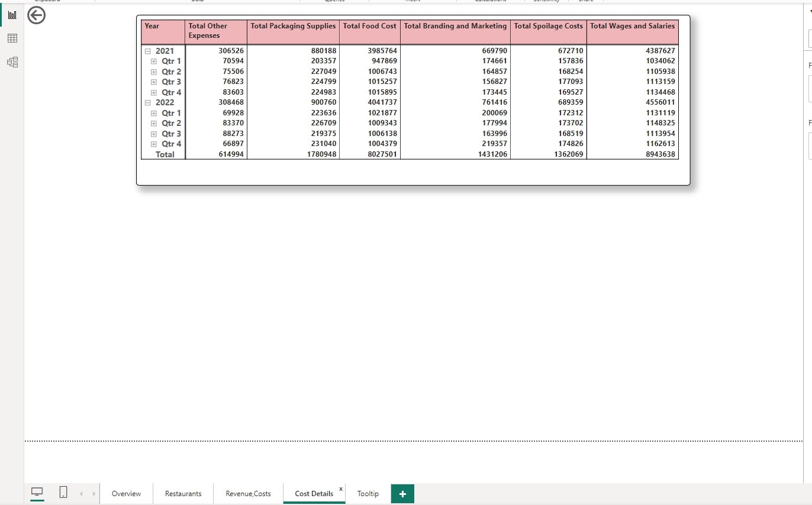Select the Cost Details page tab
The image size is (812, 505).
pos(314,494)
